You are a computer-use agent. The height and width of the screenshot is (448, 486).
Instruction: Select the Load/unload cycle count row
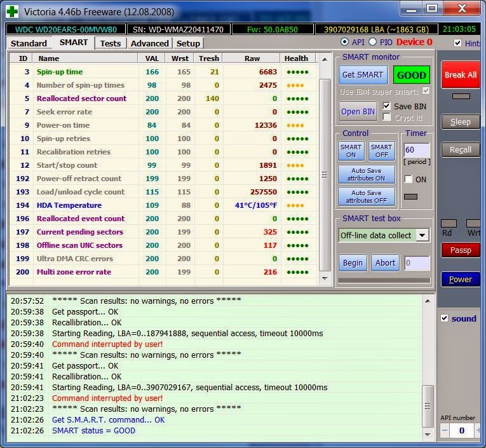pos(163,192)
